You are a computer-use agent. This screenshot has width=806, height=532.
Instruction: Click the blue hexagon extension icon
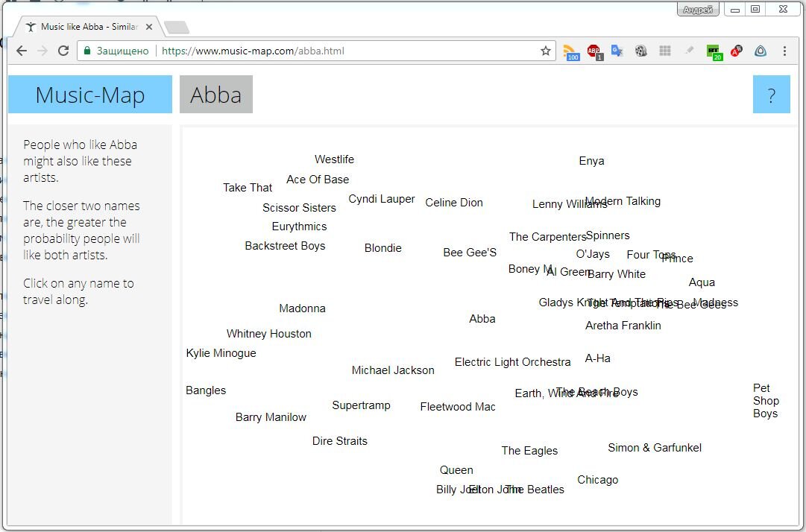click(x=761, y=51)
